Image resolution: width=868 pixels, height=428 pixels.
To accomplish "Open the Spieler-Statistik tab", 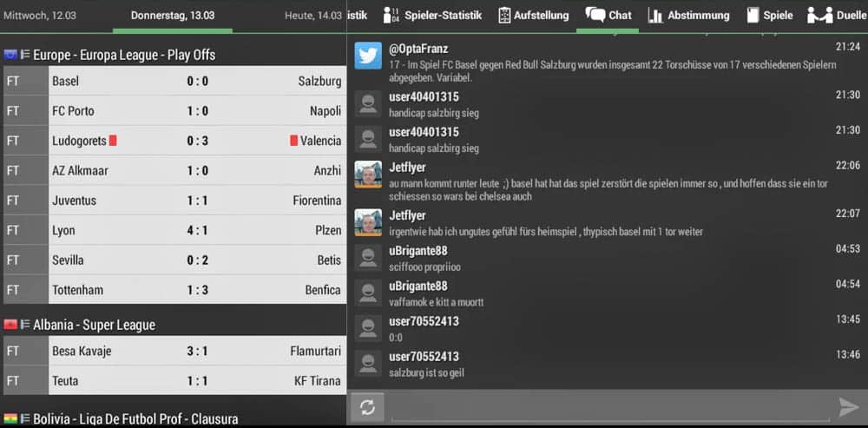I will (432, 16).
